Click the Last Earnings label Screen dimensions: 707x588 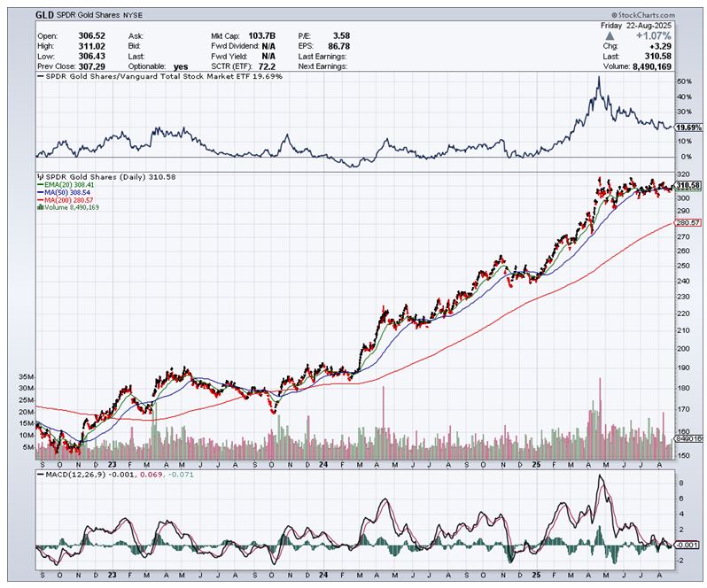point(322,57)
